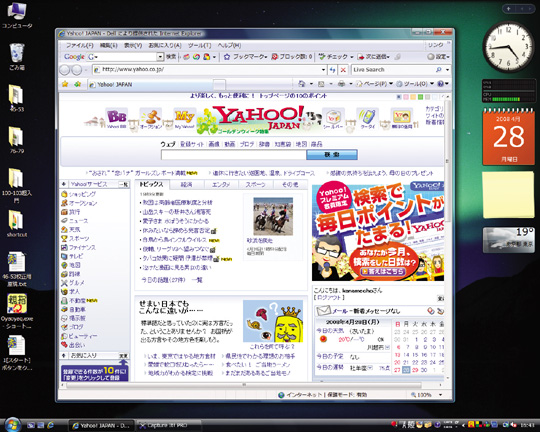The image size is (540, 432).
Task: Select the Yahoo! JAPAN browser tab
Action: [x=150, y=84]
